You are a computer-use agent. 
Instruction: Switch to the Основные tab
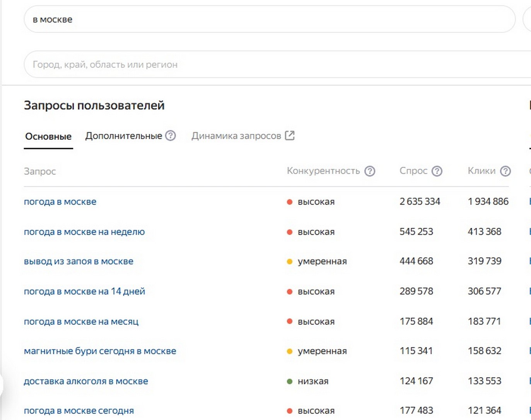(x=48, y=136)
